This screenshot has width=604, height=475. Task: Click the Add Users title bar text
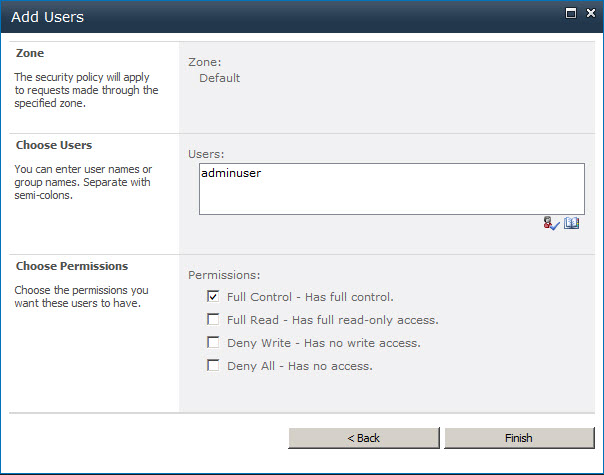(47, 17)
